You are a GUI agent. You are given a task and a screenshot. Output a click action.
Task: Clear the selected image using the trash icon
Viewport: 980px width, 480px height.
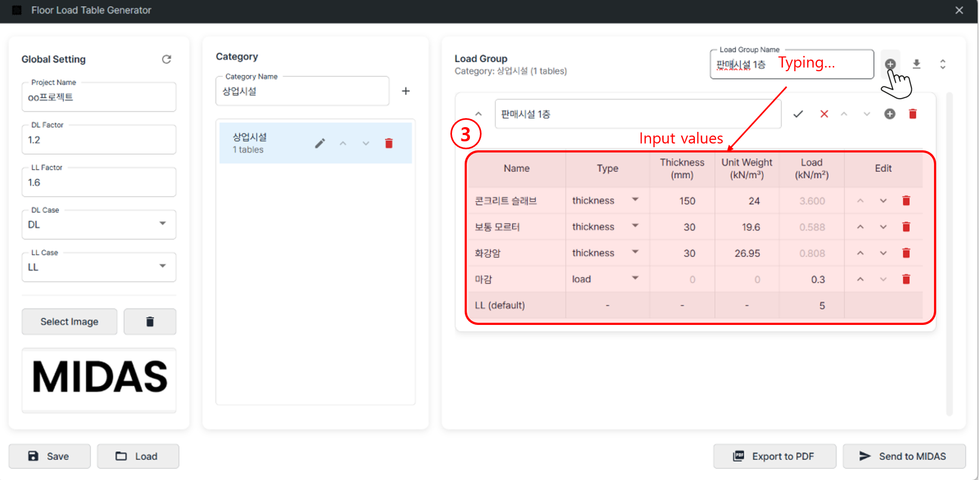pos(150,321)
